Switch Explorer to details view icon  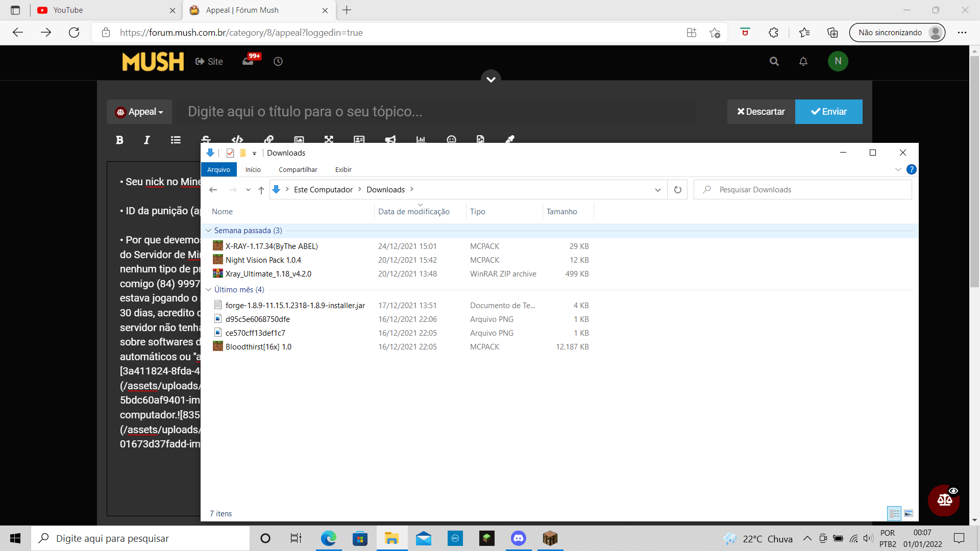[x=895, y=513]
